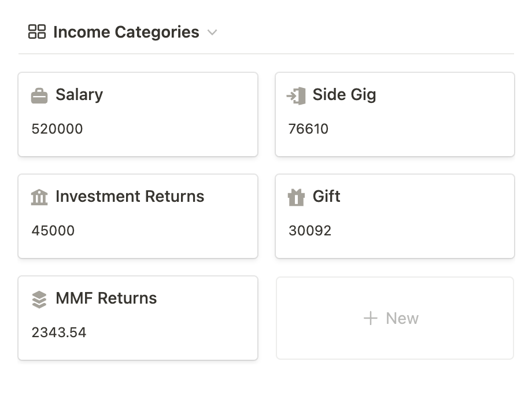Open the Gift card title
Image resolution: width=532 pixels, height=406 pixels.
point(326,196)
